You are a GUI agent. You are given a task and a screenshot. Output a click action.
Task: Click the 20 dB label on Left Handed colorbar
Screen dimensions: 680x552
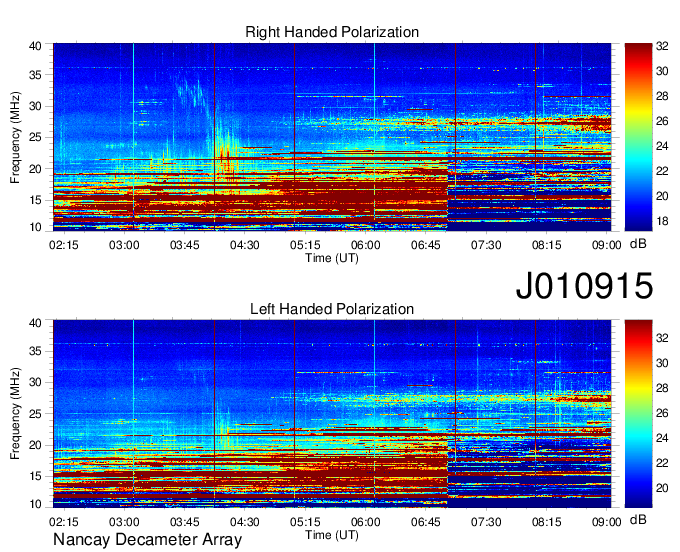point(662,488)
